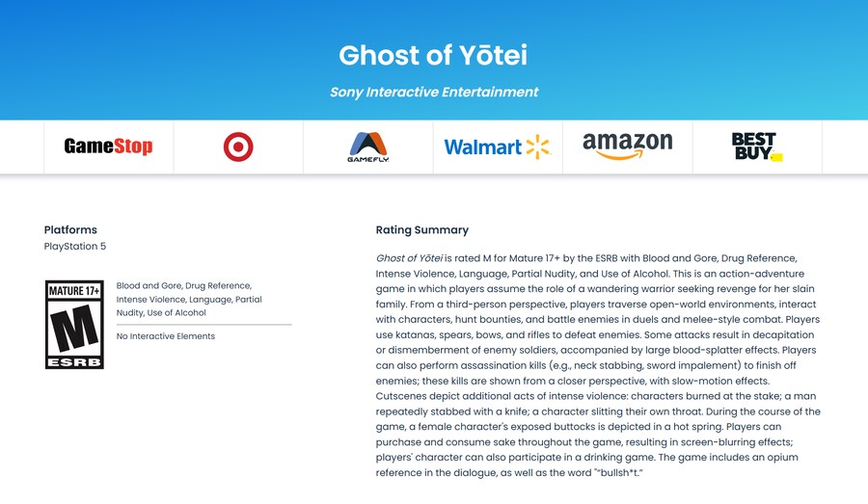Open the Sony Interactive Entertainment publisher link
The image size is (868, 504).
pyautogui.click(x=434, y=92)
